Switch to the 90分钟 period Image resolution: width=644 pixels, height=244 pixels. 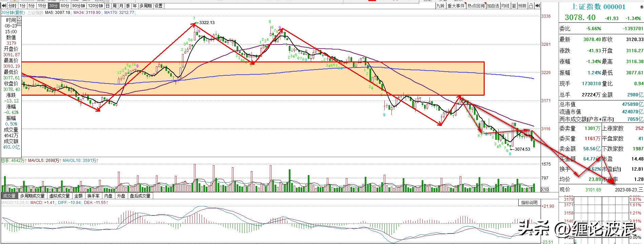(x=79, y=6)
